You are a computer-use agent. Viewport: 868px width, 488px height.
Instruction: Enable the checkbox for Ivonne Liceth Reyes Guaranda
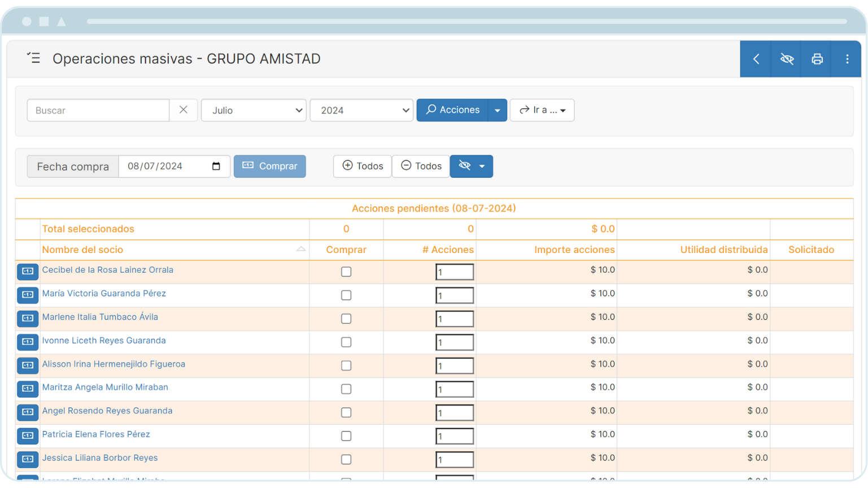(x=346, y=342)
